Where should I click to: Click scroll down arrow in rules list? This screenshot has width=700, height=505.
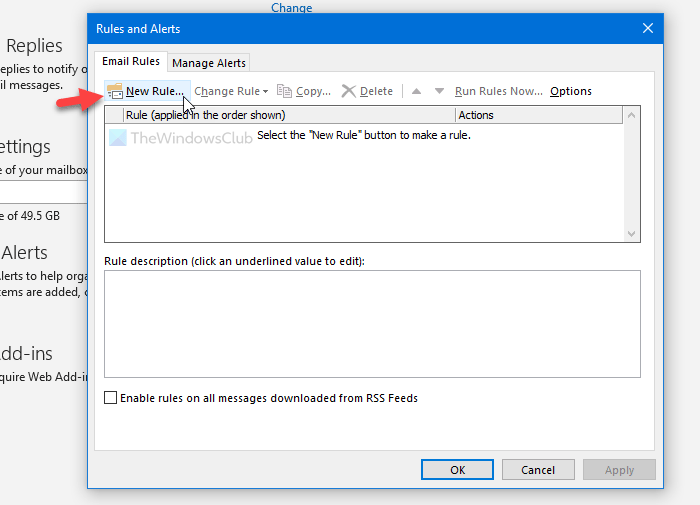(x=631, y=234)
